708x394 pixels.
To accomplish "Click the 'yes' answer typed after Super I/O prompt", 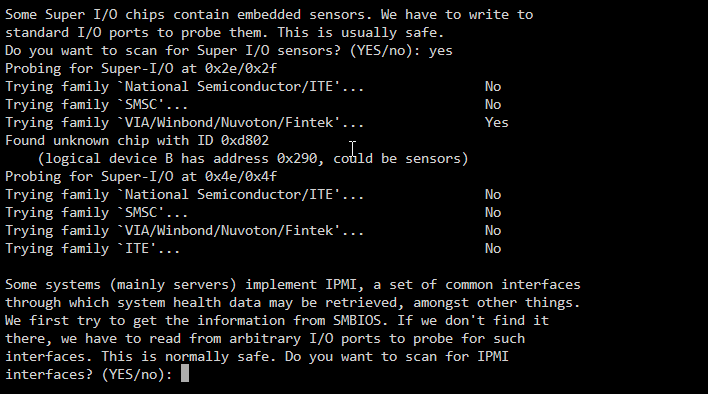I will pos(441,51).
